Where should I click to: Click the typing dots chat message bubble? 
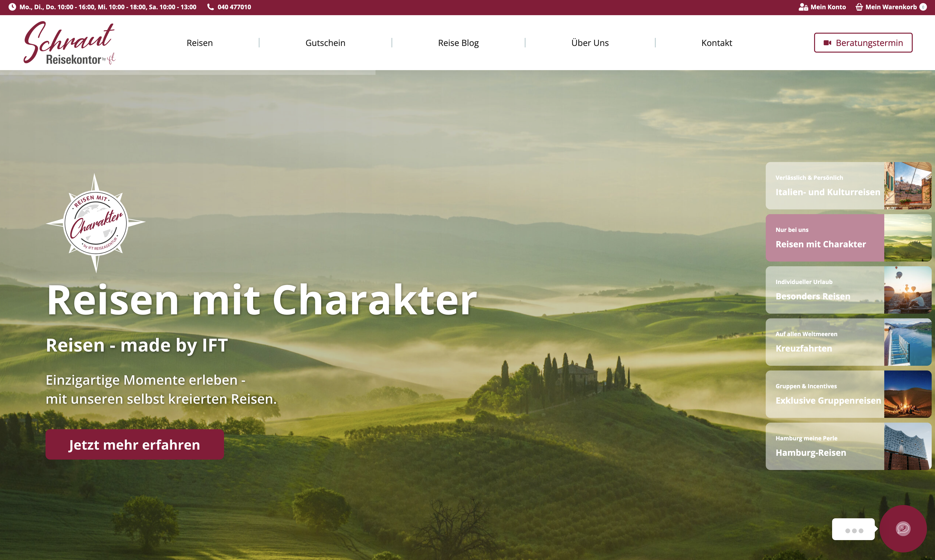pos(853,529)
